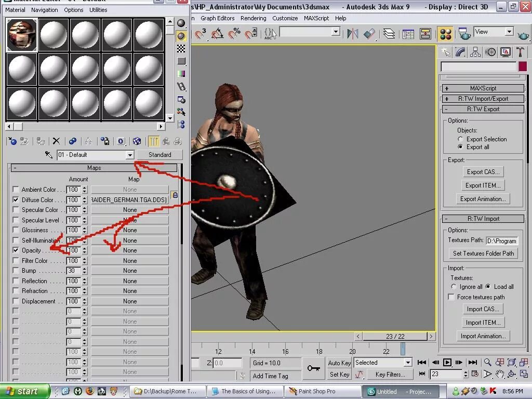
Task: Expand the R:TW Import/Export rollout
Action: pos(483,99)
